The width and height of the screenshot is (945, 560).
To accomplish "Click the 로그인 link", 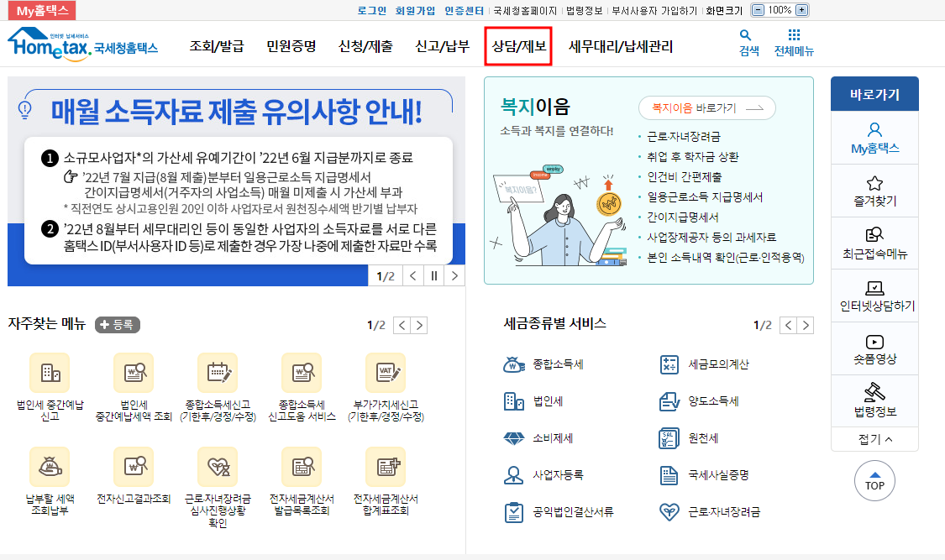I will (x=372, y=10).
